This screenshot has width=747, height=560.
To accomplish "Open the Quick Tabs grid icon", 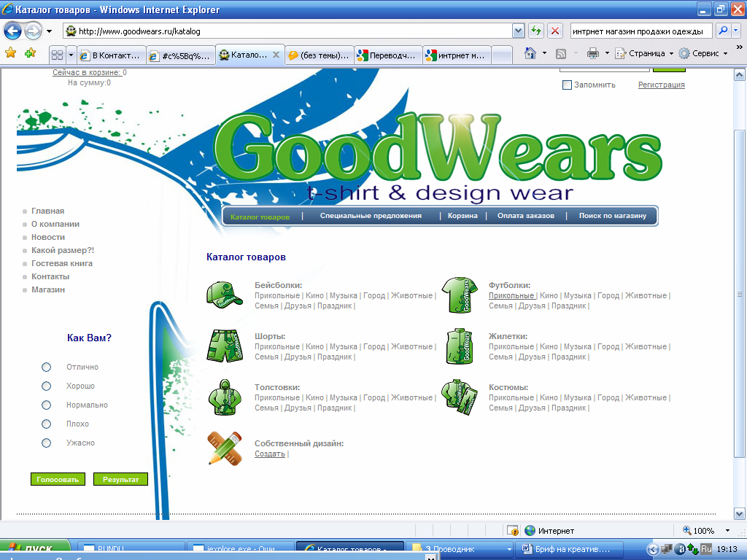I will pos(57,55).
